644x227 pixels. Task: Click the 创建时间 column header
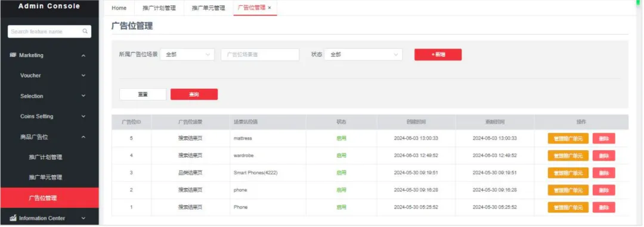(416, 122)
